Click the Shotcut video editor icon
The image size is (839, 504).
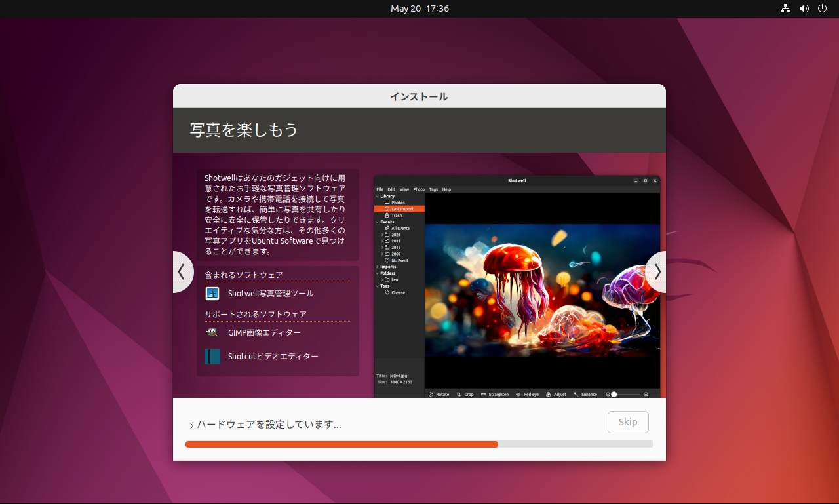click(212, 357)
